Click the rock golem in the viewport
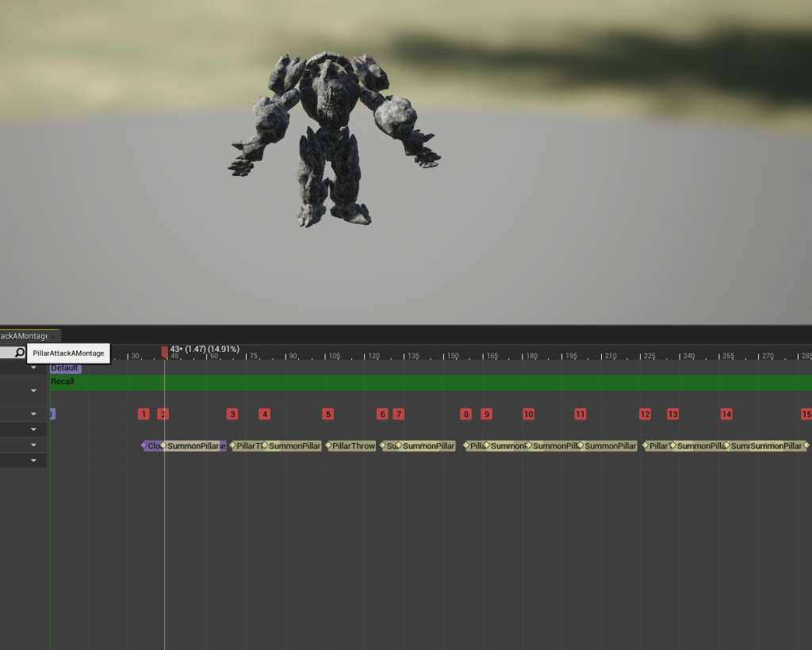Screen dimensions: 812x650 click(329, 139)
